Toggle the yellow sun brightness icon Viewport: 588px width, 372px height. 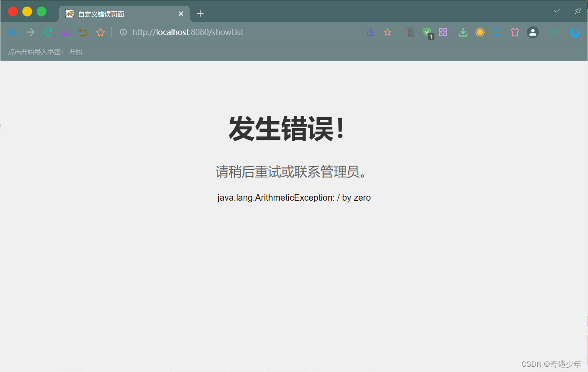pos(480,32)
